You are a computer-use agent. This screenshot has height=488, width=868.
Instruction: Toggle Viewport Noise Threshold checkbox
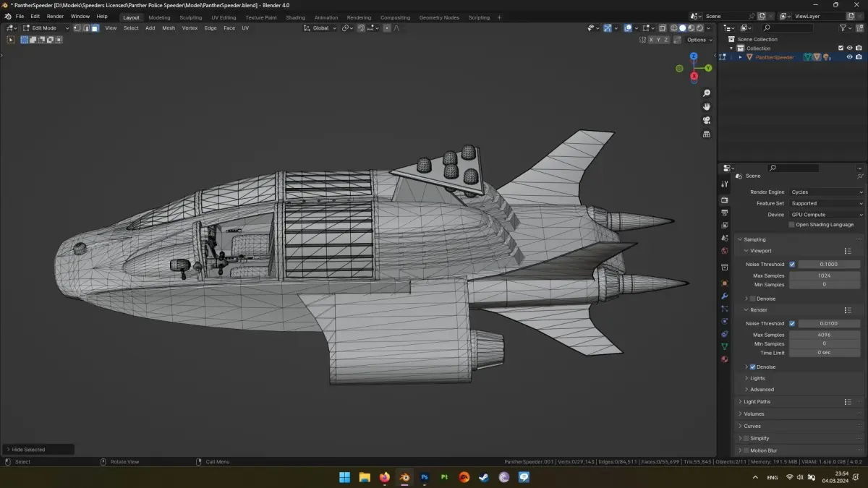tap(792, 265)
